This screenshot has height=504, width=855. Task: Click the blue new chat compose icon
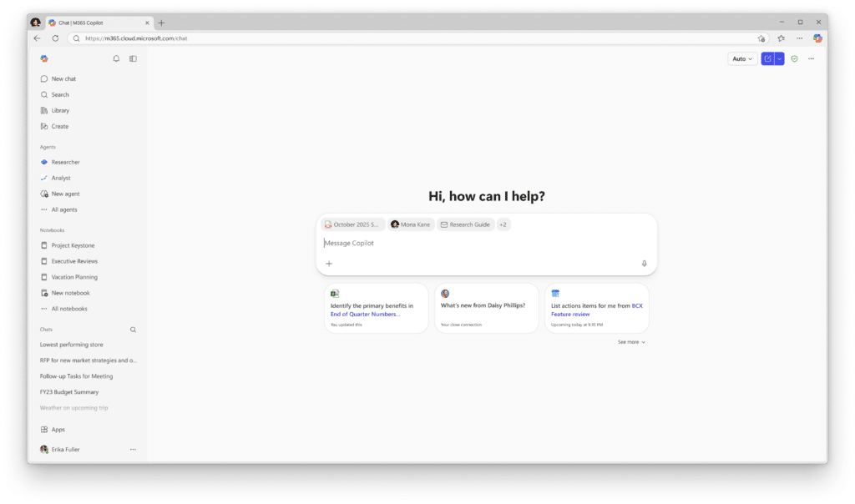[x=767, y=58]
